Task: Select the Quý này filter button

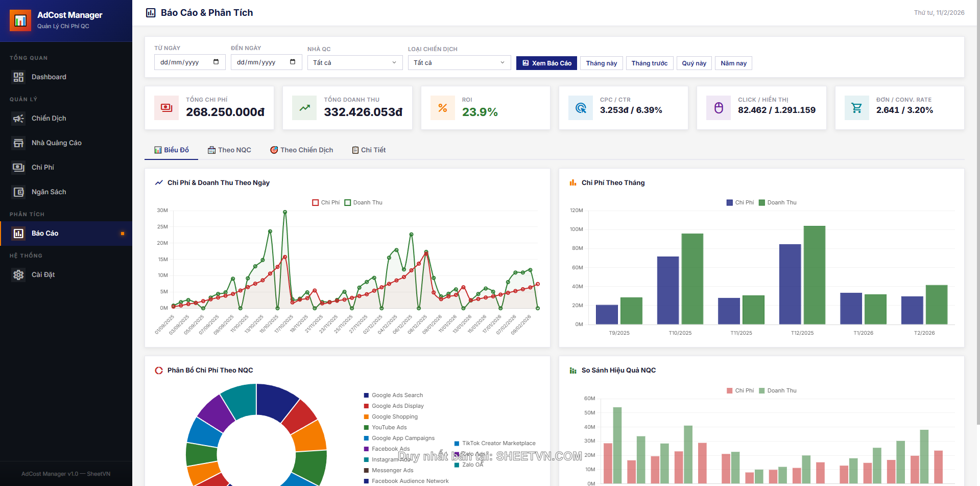Action: pos(694,63)
